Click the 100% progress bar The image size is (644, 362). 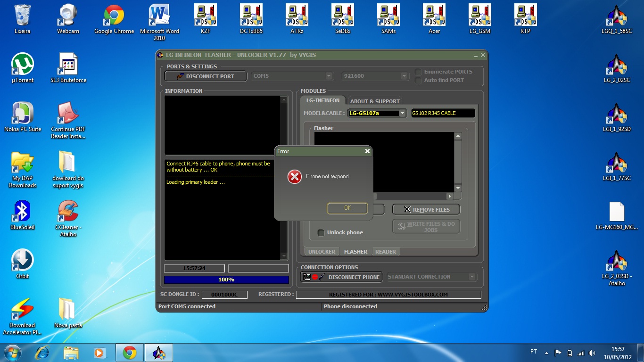(x=226, y=280)
